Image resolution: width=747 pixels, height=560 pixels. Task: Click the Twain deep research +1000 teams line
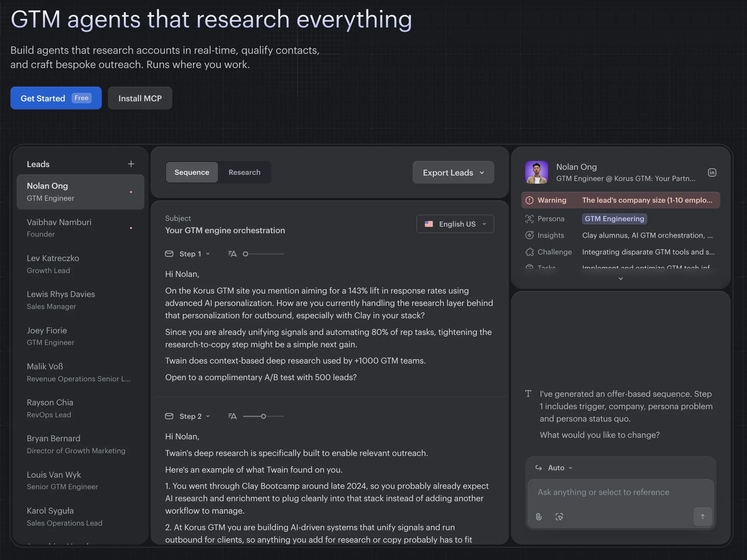click(x=295, y=361)
